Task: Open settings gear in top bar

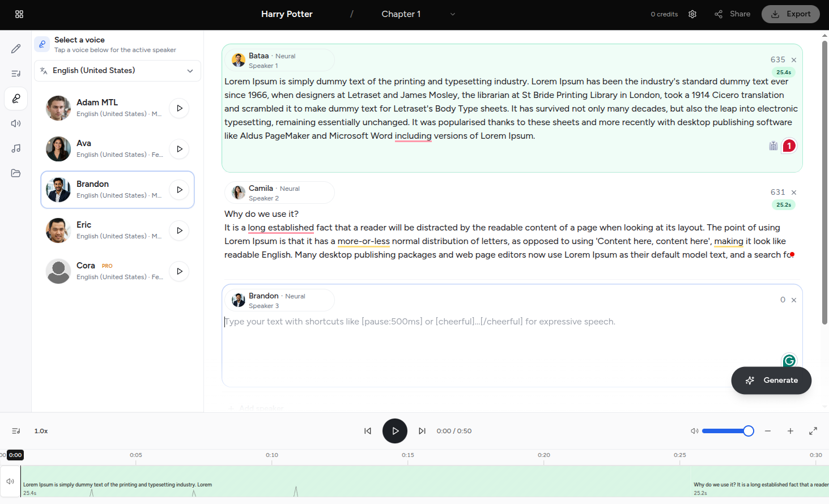Action: pyautogui.click(x=692, y=14)
